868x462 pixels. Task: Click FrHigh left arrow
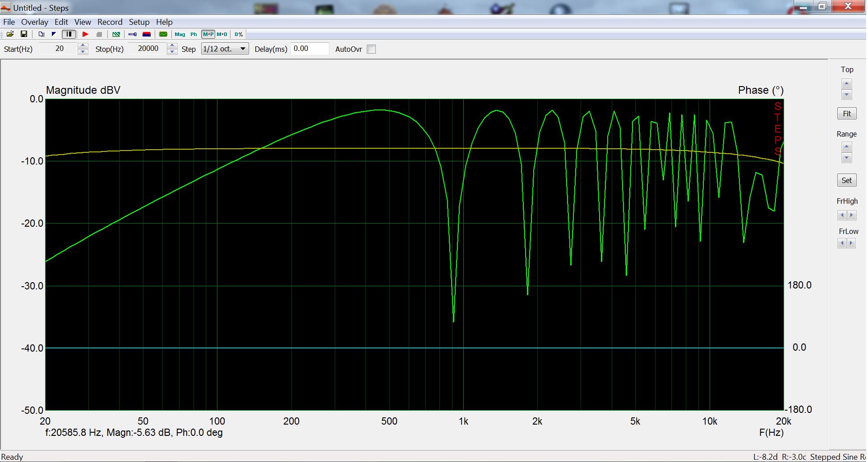(x=842, y=215)
